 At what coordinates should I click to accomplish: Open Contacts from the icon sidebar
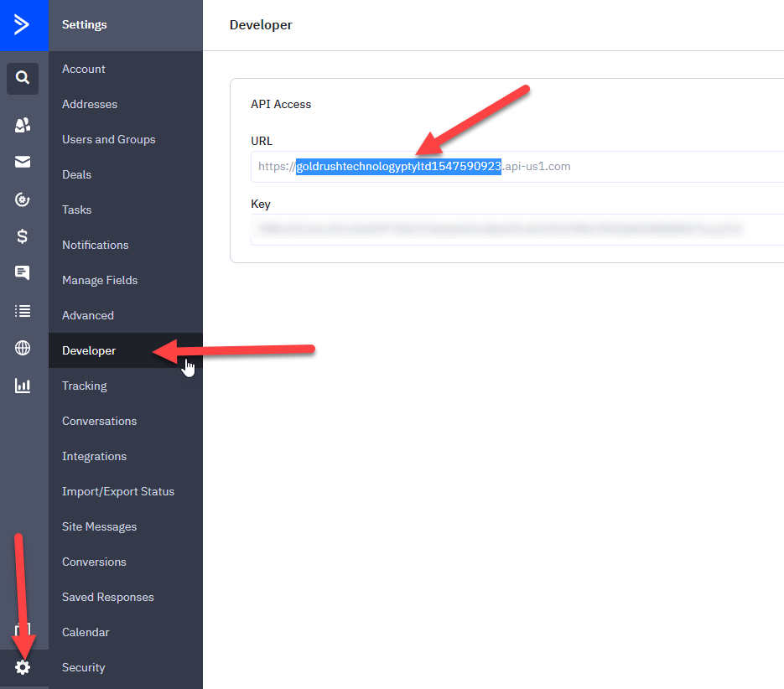[23, 125]
